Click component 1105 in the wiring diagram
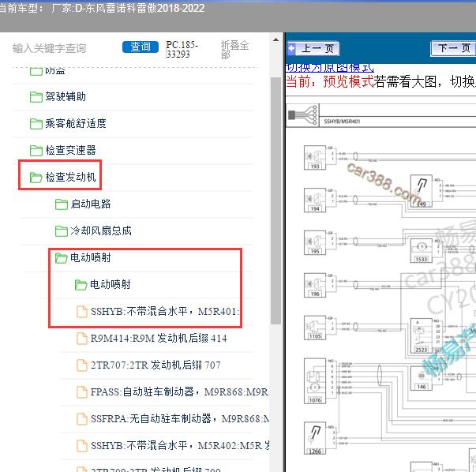 315,328
